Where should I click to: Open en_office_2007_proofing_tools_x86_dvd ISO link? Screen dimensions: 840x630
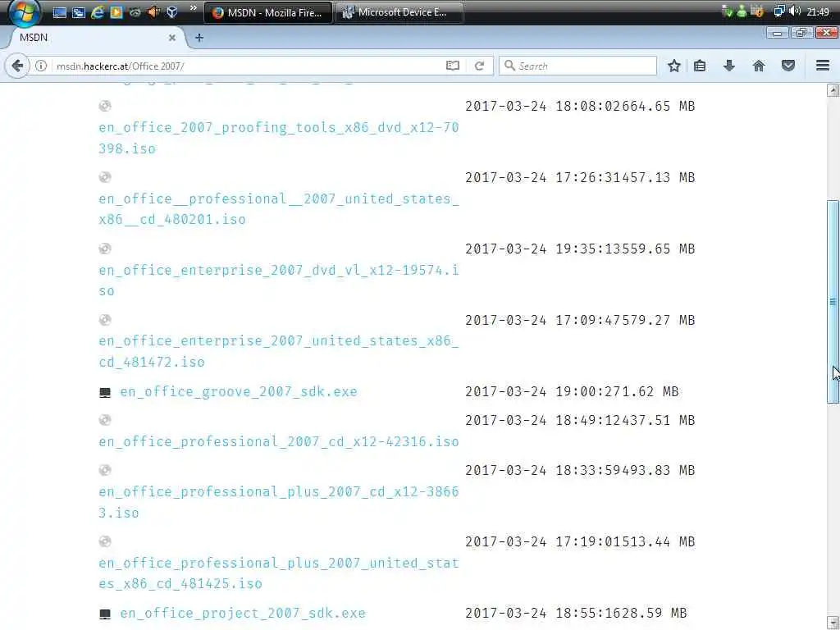click(x=279, y=138)
